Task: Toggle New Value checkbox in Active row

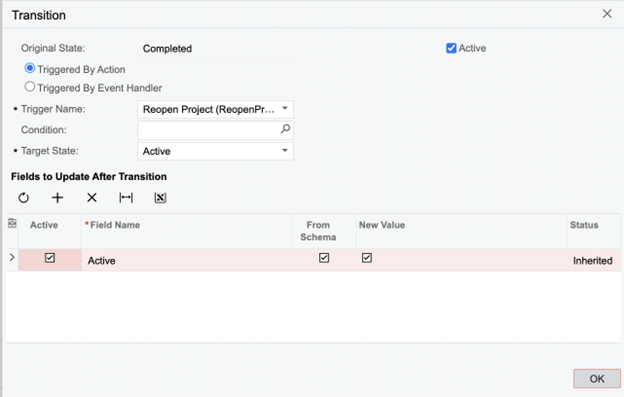Action: (x=367, y=258)
